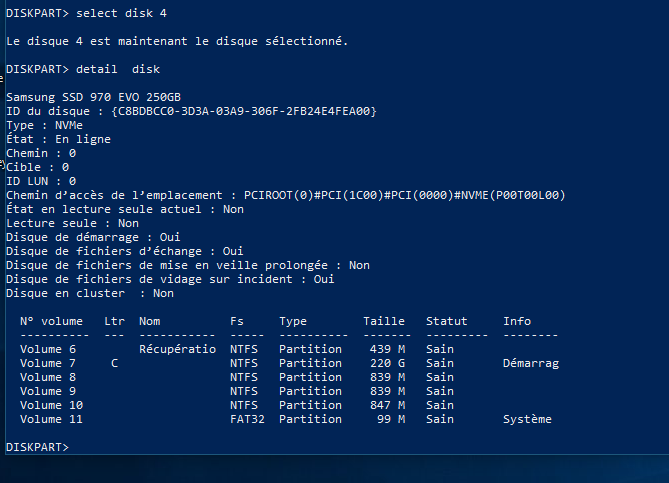This screenshot has width=669, height=483.
Task: Click the 'detail disk' command line
Action: (x=83, y=69)
